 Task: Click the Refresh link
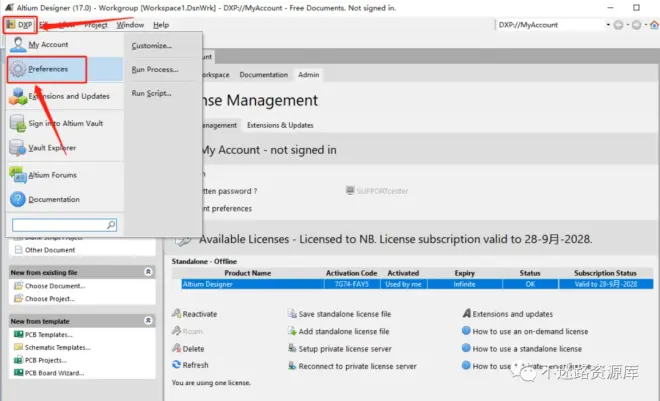(x=195, y=365)
